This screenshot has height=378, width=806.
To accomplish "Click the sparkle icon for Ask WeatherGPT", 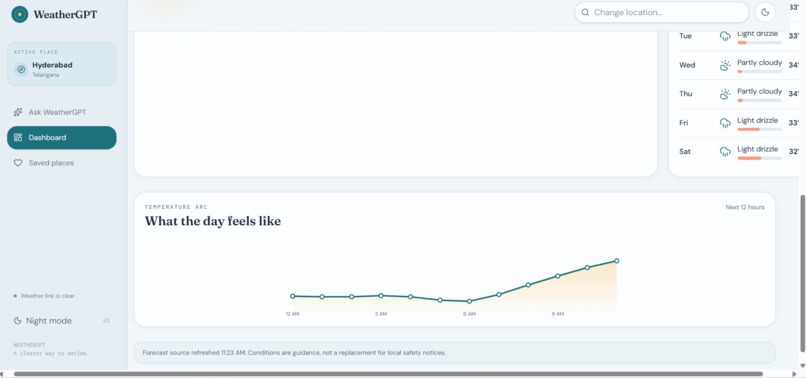I will point(18,112).
